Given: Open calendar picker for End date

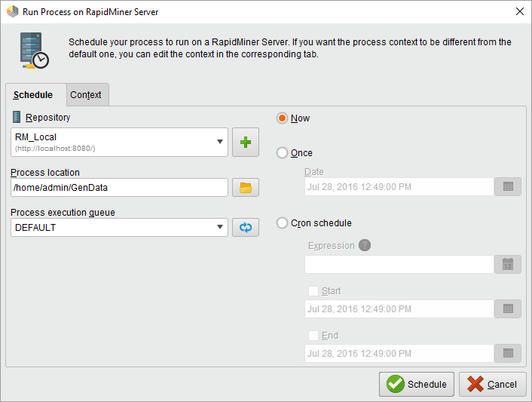Looking at the screenshot, I should [x=508, y=354].
